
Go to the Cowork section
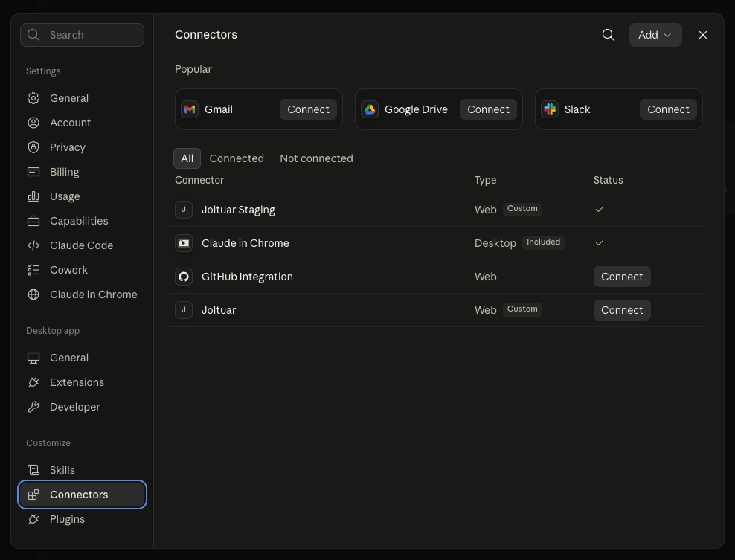click(x=82, y=270)
